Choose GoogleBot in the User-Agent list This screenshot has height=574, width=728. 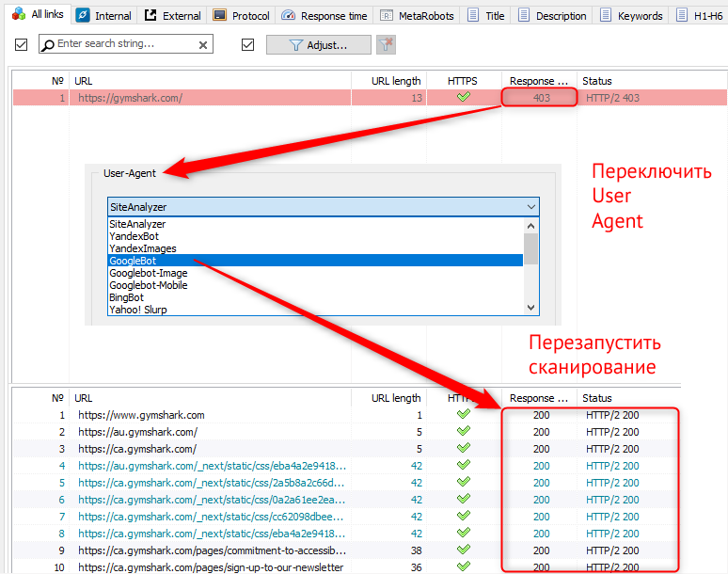(315, 261)
